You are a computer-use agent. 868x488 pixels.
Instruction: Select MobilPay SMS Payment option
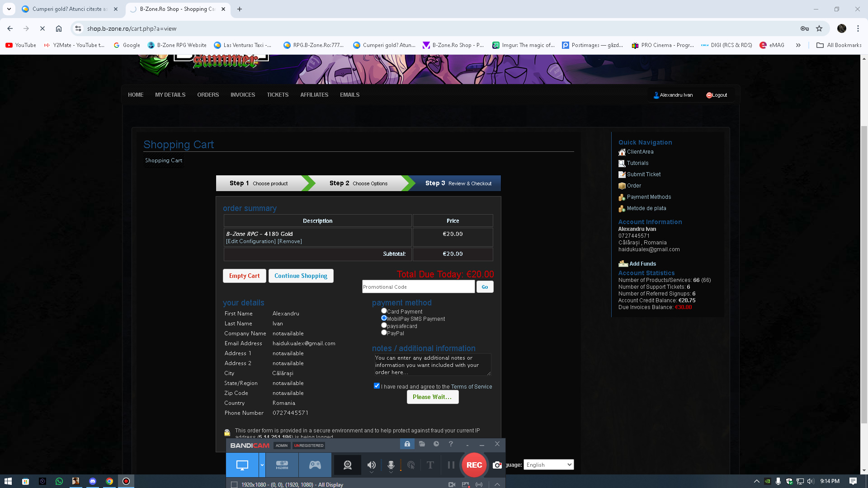pos(384,318)
